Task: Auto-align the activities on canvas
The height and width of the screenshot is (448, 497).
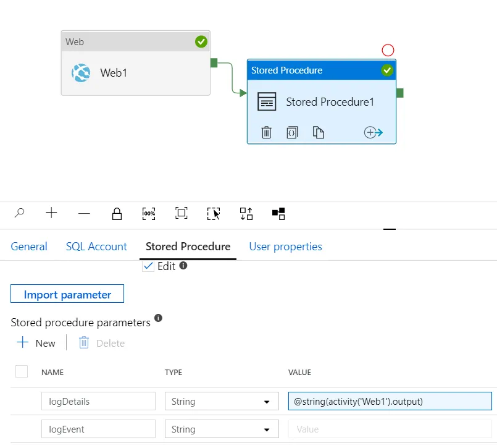Action: (x=246, y=214)
